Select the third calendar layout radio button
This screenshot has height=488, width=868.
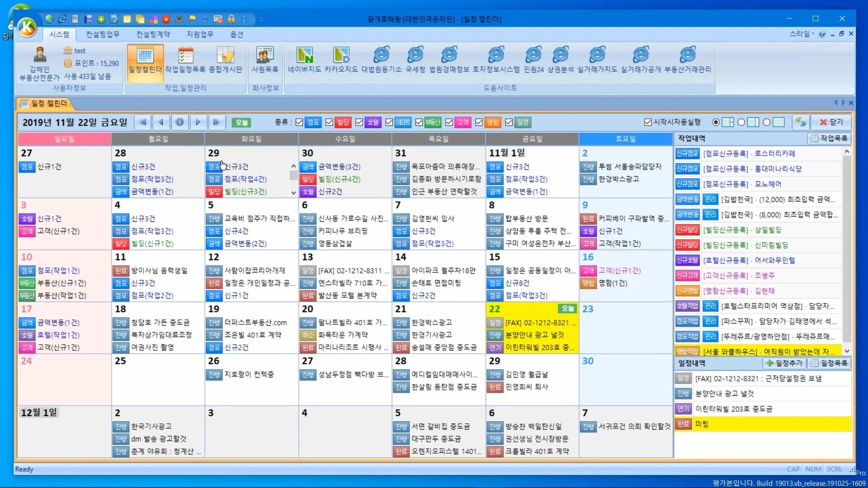coord(767,122)
